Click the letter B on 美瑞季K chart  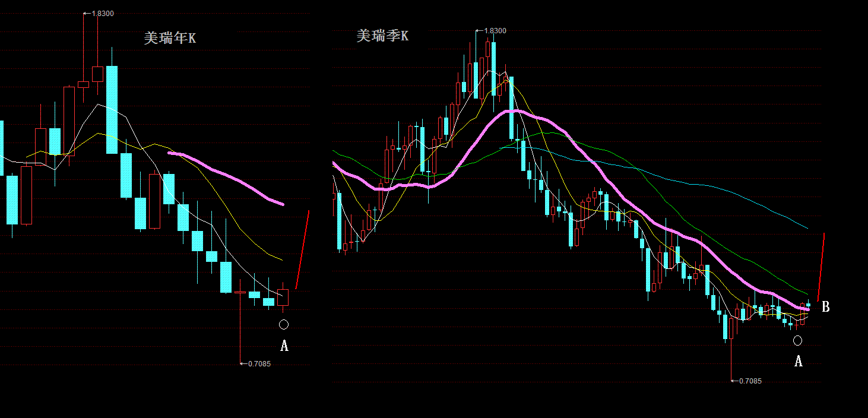tap(825, 306)
